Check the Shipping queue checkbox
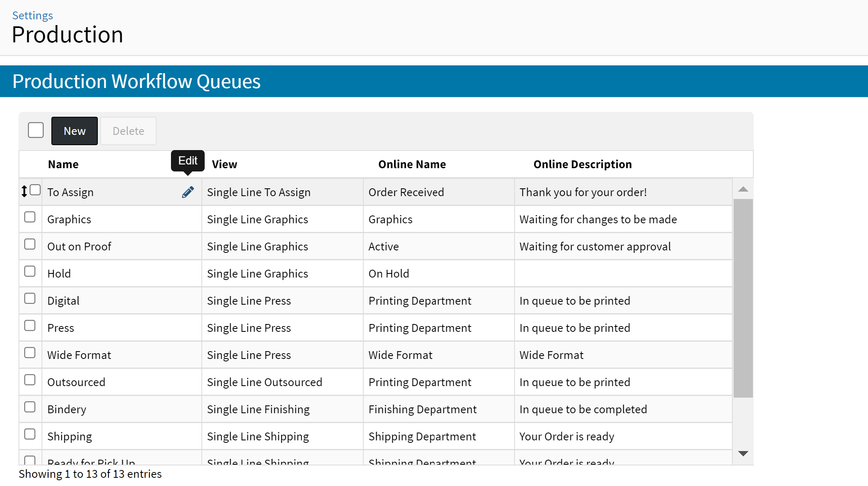 click(x=30, y=434)
